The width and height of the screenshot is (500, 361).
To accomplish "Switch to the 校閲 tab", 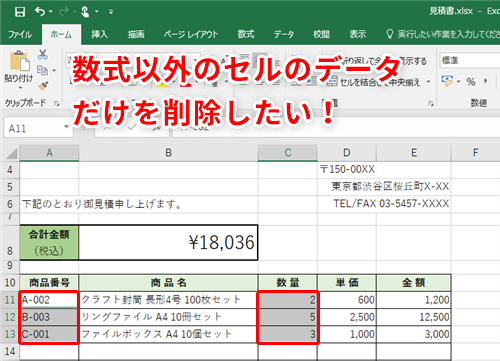I will coord(321,34).
